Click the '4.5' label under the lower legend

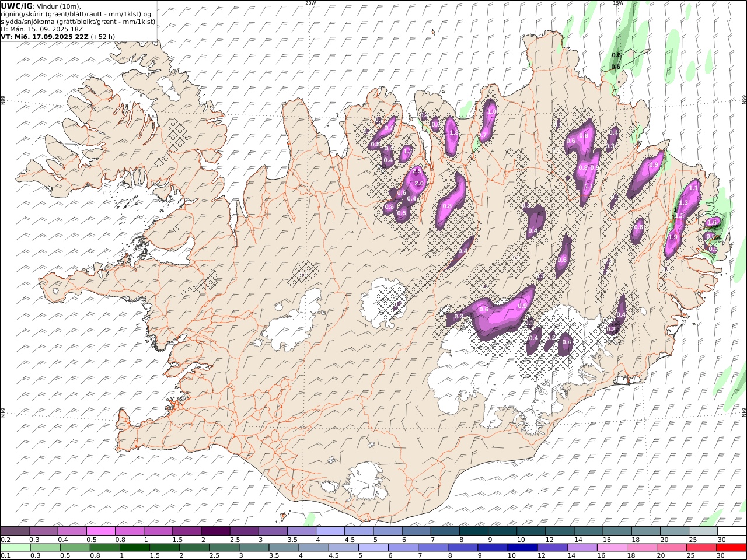point(333,556)
